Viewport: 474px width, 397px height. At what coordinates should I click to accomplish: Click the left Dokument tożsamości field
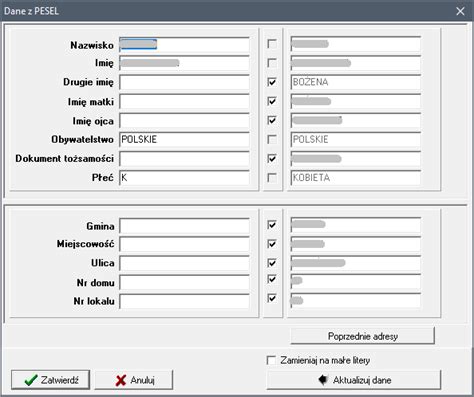[x=184, y=159]
